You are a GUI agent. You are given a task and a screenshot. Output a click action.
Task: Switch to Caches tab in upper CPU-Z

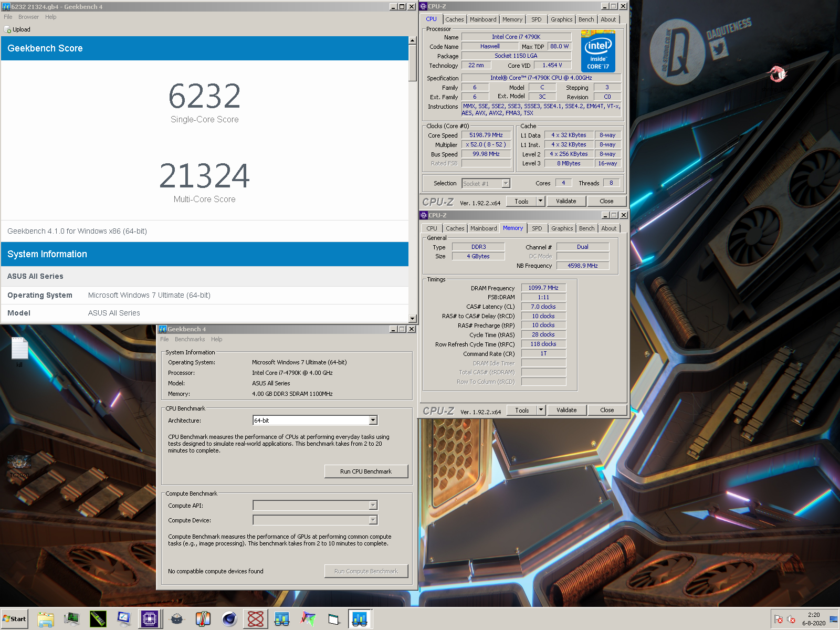(x=454, y=19)
